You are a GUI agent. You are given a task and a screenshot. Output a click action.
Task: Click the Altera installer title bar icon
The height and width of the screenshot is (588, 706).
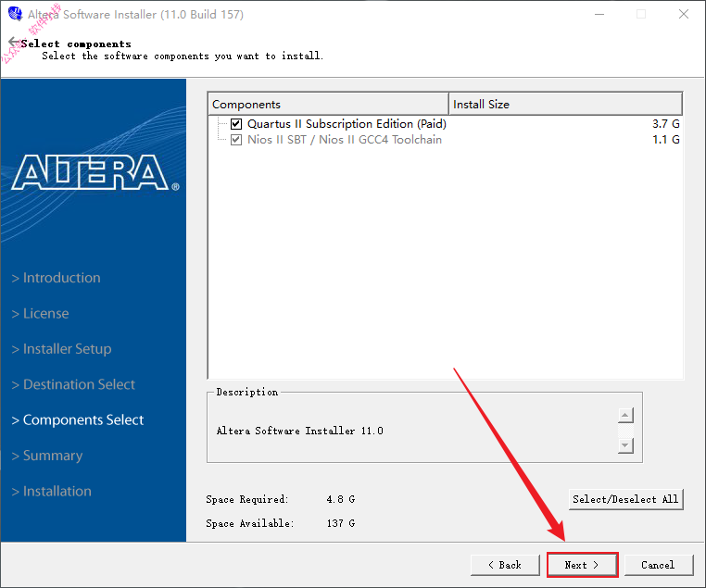pyautogui.click(x=16, y=14)
